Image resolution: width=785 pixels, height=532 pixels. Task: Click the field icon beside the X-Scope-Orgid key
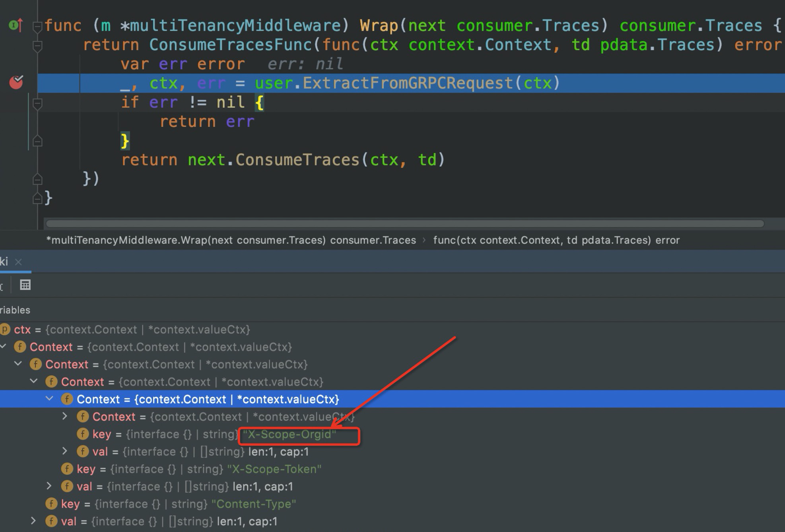[82, 434]
